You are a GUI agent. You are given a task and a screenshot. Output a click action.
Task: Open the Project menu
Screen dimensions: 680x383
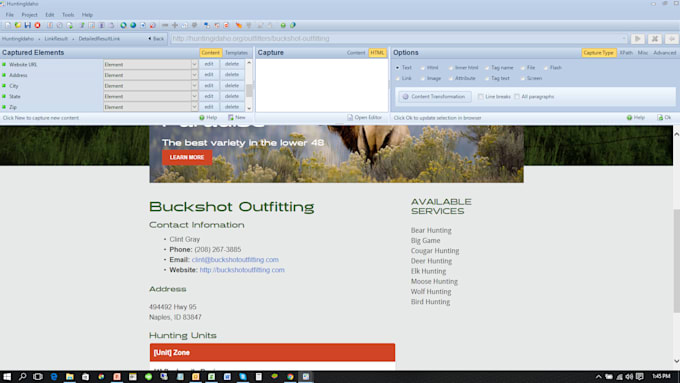tap(29, 15)
